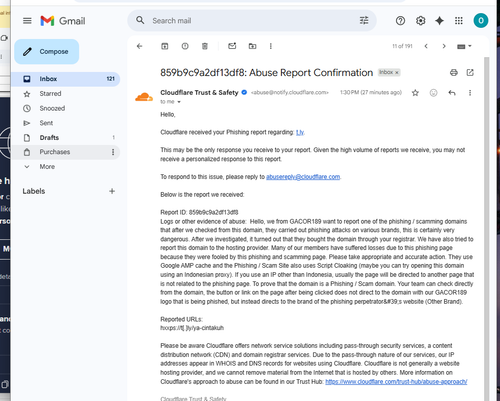Open the Purchases category
Viewport: 500px width, 401px height.
66,152
